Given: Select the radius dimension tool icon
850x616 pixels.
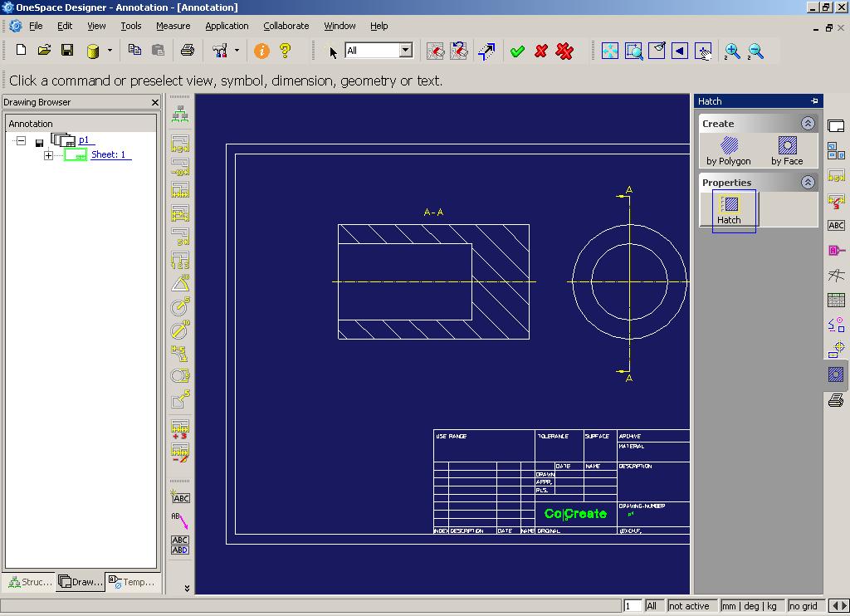Looking at the screenshot, I should [x=180, y=307].
